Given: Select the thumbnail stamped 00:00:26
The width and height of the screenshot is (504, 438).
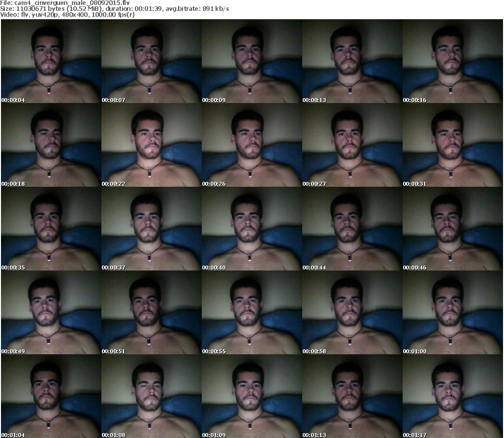Looking at the screenshot, I should pos(252,145).
